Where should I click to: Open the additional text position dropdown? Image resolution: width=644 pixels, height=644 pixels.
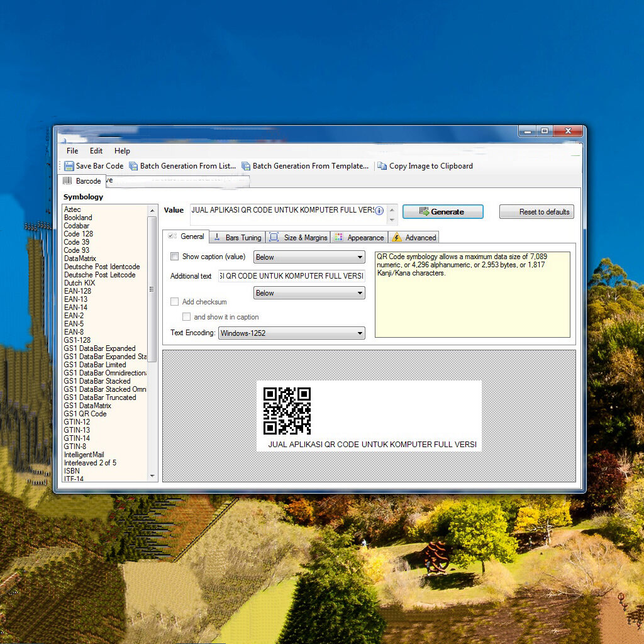[309, 292]
